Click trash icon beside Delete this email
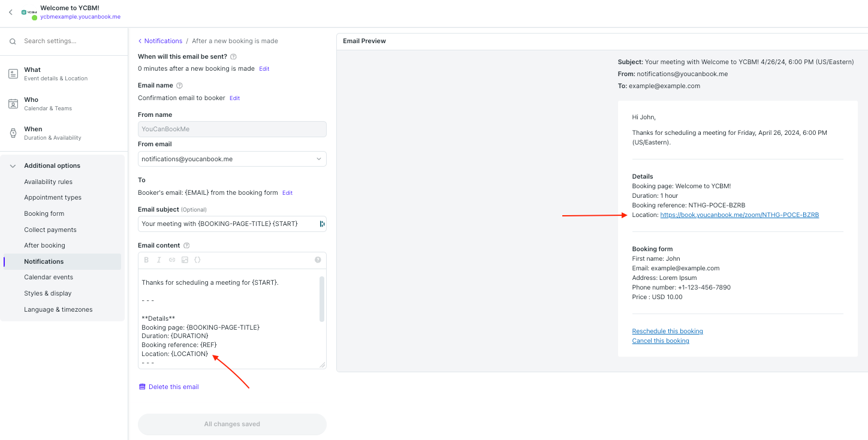This screenshot has height=440, width=868. coord(142,387)
